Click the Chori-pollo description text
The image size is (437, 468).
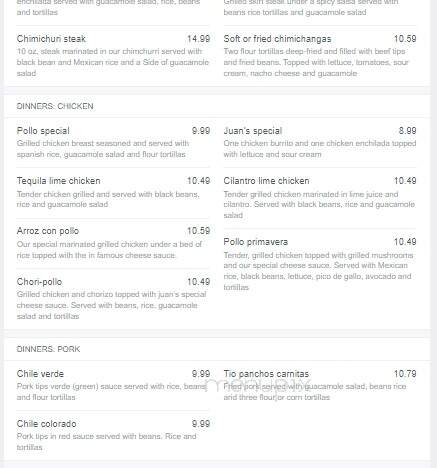[x=111, y=305]
